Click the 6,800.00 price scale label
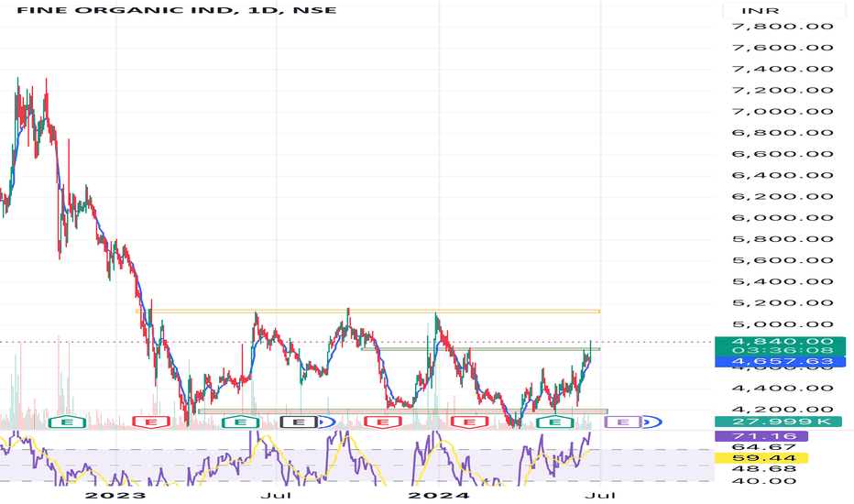 783,132
